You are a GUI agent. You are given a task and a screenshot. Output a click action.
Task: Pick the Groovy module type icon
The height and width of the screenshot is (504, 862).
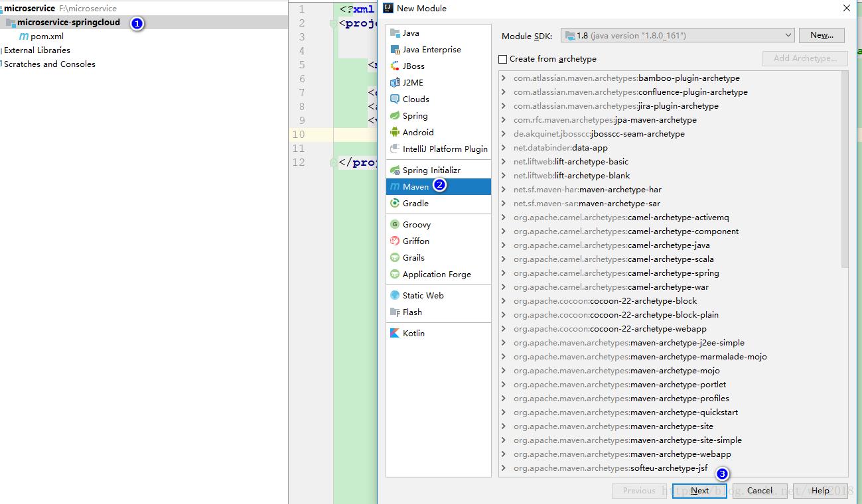click(395, 225)
